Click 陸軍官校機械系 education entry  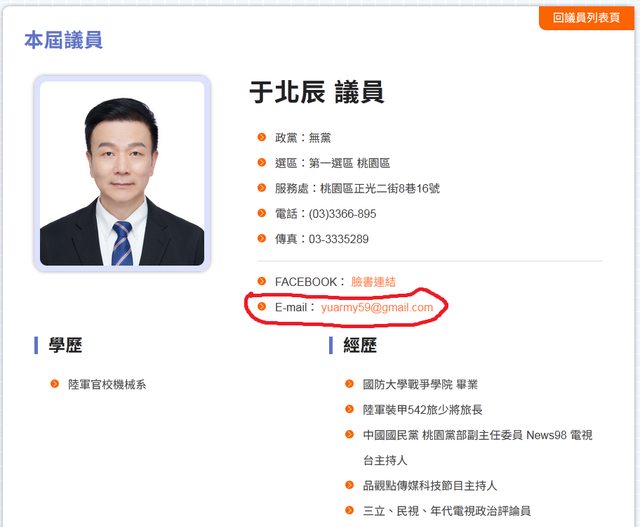coord(107,384)
